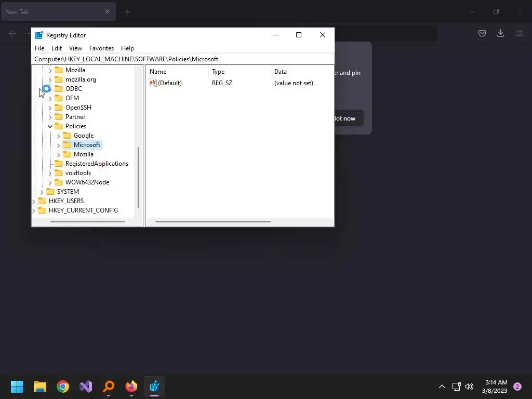Open the Firefox hamburger menu

click(x=520, y=33)
